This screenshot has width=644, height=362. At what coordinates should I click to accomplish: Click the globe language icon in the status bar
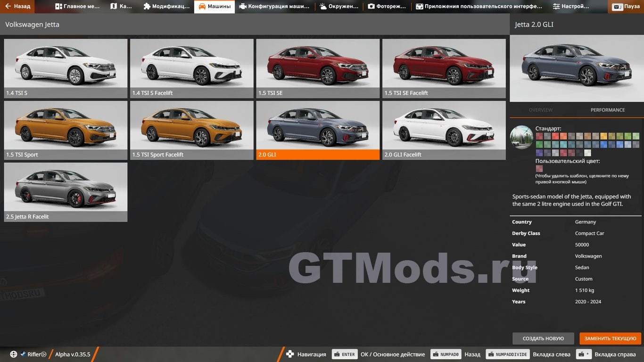[14, 354]
